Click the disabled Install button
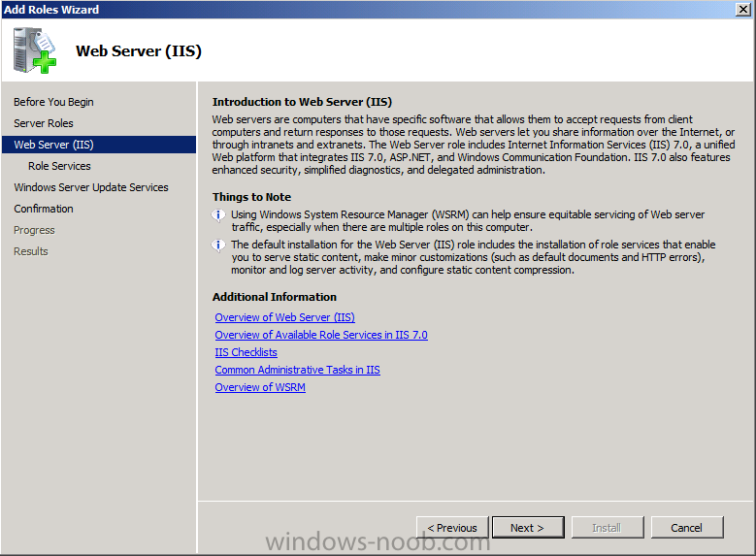756x556 pixels. (x=608, y=528)
